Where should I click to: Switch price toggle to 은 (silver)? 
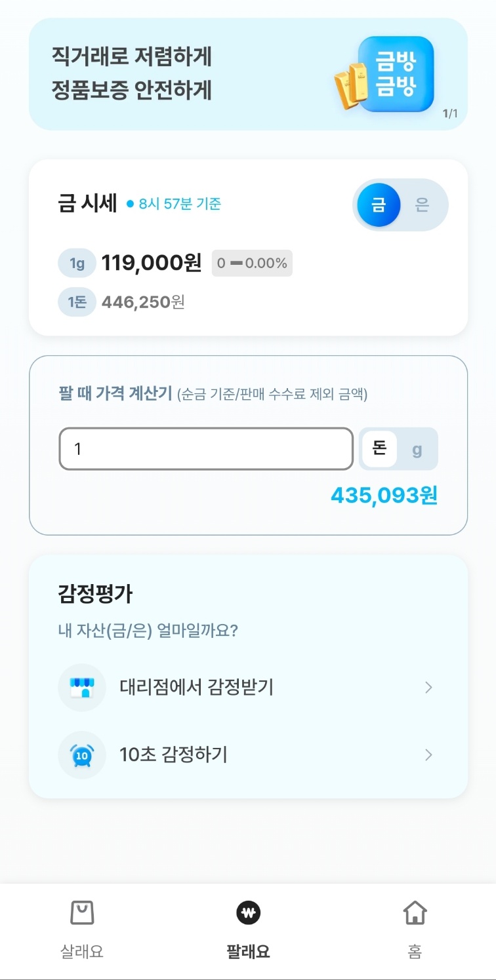coord(422,205)
